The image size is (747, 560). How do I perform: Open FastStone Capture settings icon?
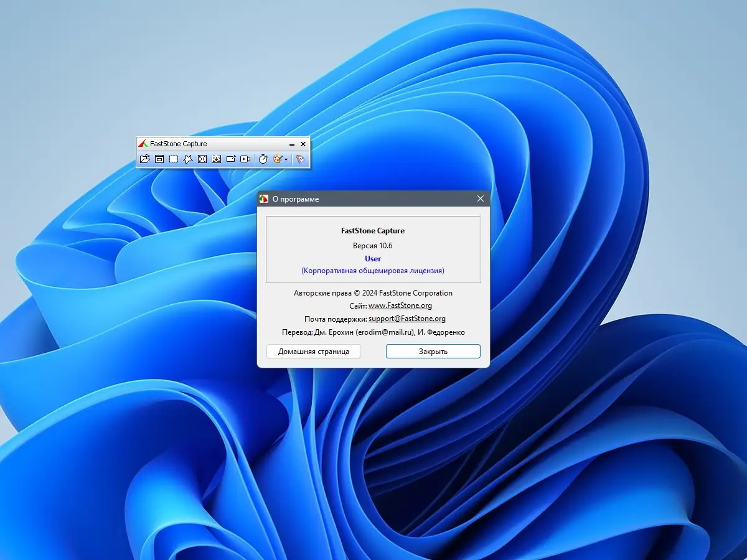(299, 159)
